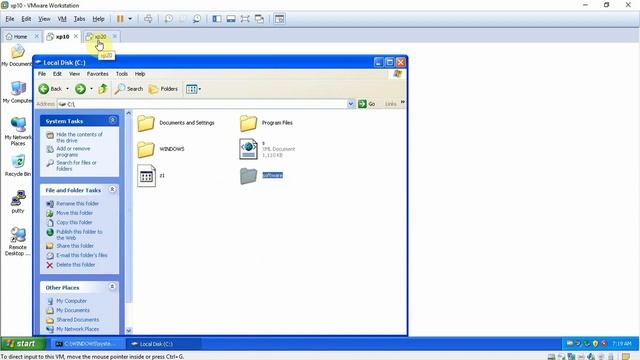This screenshot has width=640, height=360.
Task: Click the console view icon in toolbar
Action: pos(280,19)
